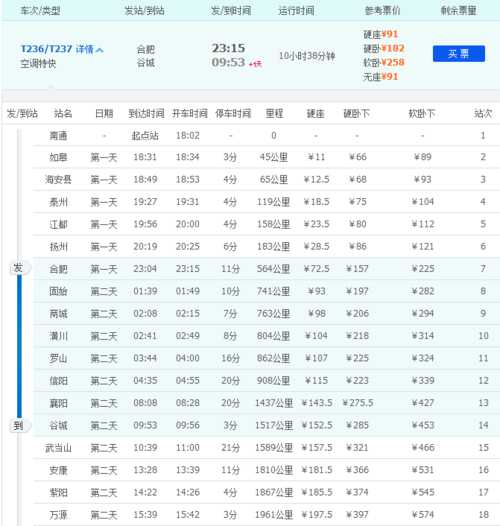Select the 罗山 station name

[x=58, y=358]
